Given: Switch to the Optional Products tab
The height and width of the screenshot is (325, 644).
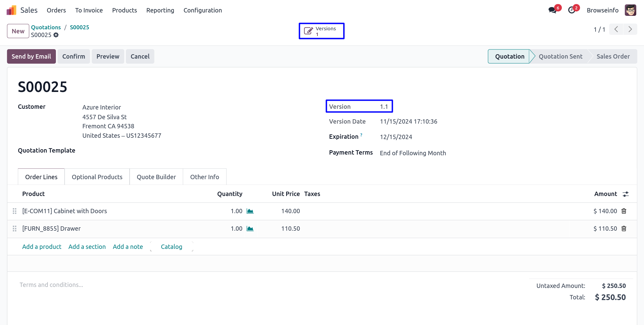Looking at the screenshot, I should click(x=97, y=177).
